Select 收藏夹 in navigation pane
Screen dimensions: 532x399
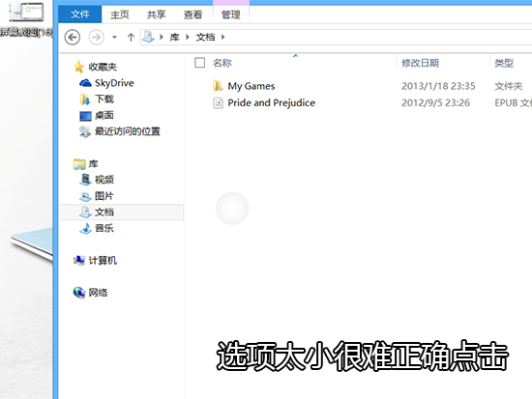(103, 67)
